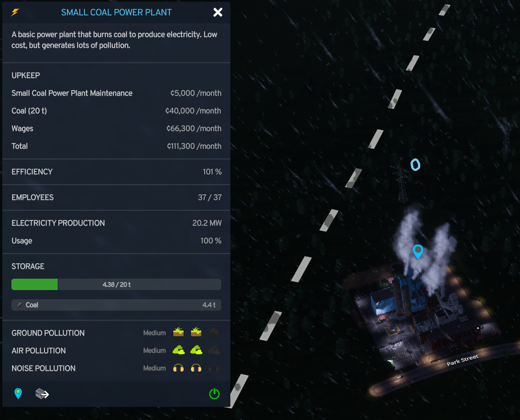
Task: Select the Coal 4.4 t storage row
Action: [x=116, y=305]
